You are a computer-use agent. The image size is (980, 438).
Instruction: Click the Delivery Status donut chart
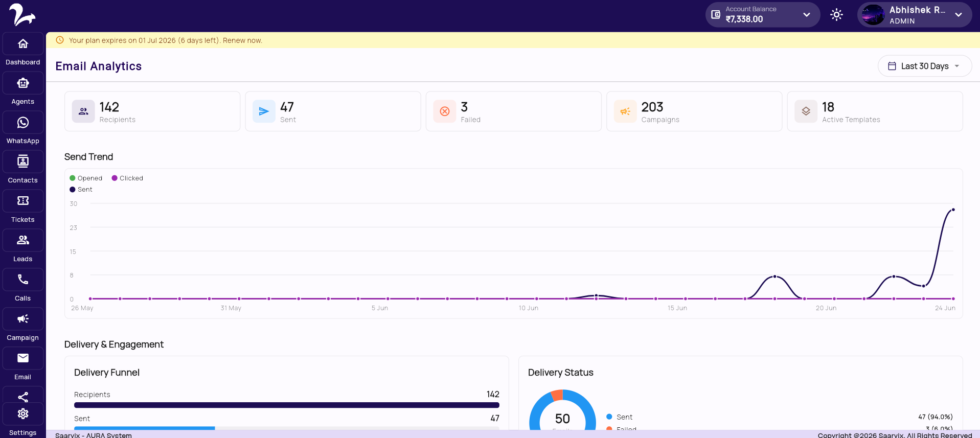click(562, 410)
